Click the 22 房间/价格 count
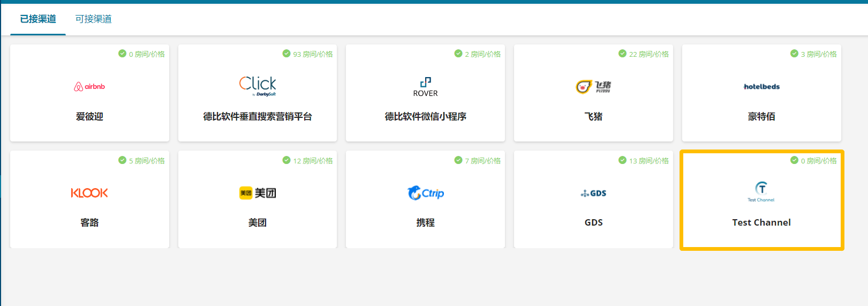Screen dimensions: 868x306 tap(649, 54)
